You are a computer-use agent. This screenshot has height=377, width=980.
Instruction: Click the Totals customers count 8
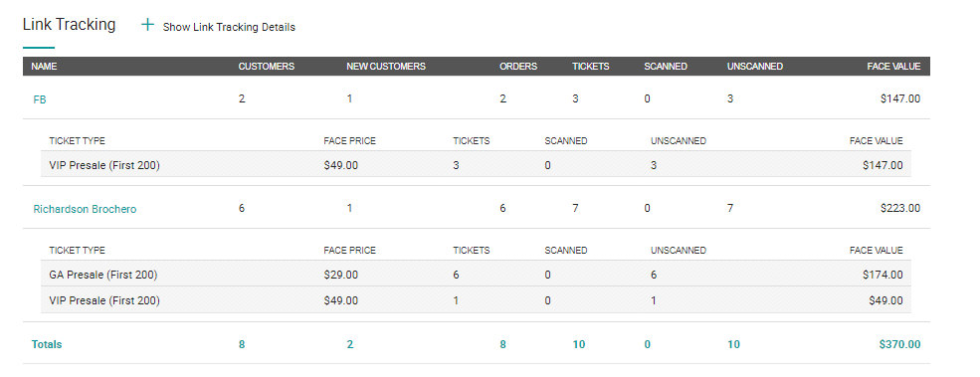click(x=241, y=344)
